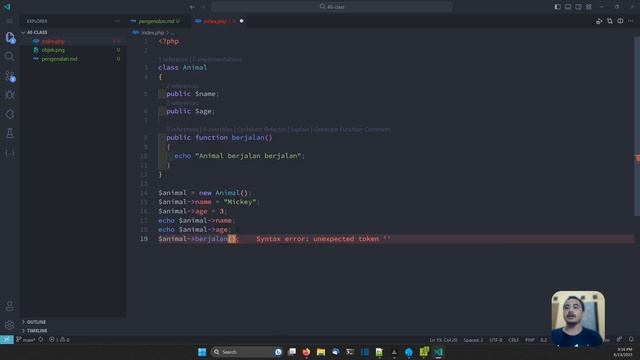Open errors and warnings count in status bar
The height and width of the screenshot is (360, 640).
tap(59, 340)
